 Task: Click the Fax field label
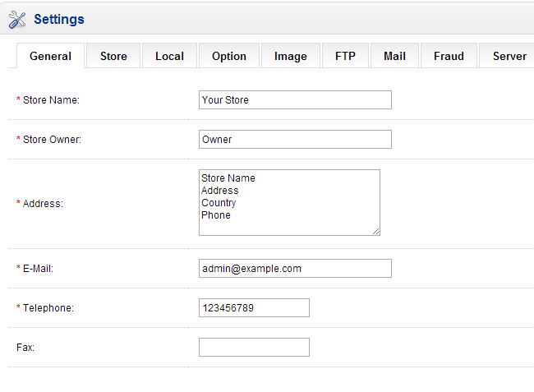pyautogui.click(x=25, y=348)
